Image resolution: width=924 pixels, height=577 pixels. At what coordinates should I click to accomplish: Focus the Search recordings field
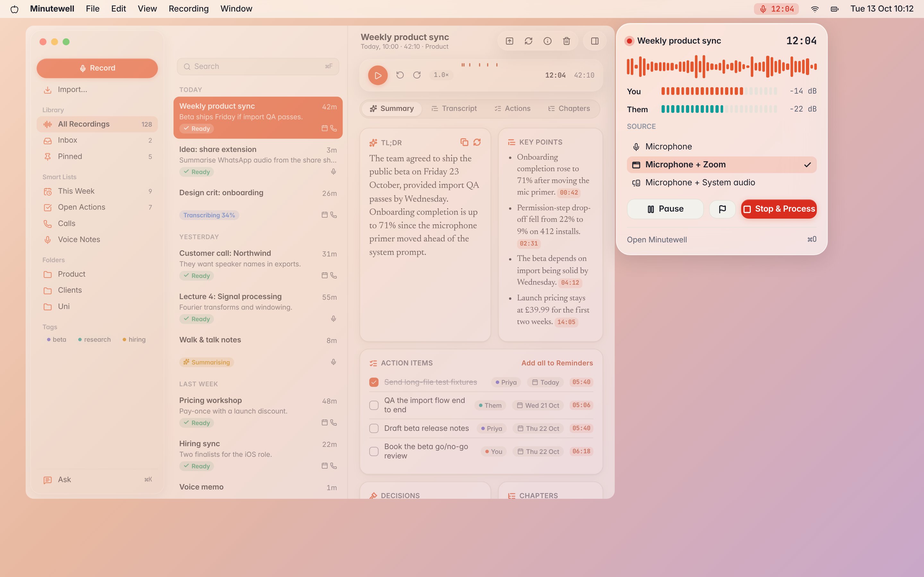pos(258,67)
